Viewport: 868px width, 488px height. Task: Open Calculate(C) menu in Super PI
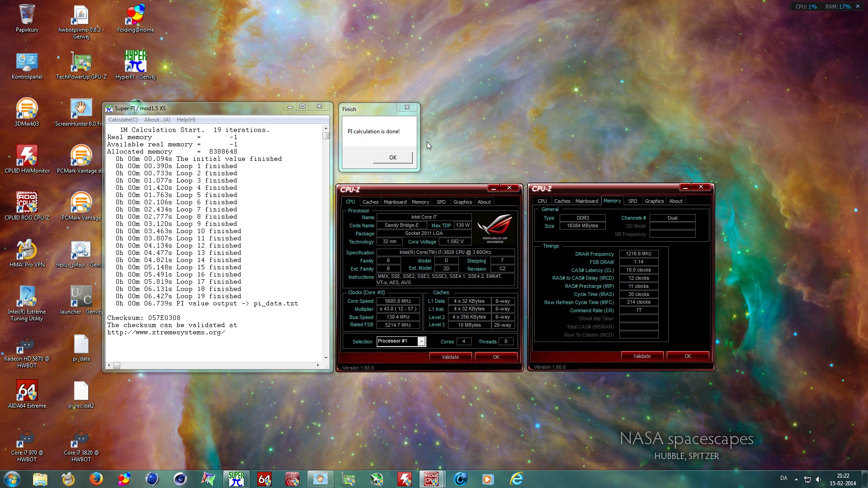(x=123, y=120)
